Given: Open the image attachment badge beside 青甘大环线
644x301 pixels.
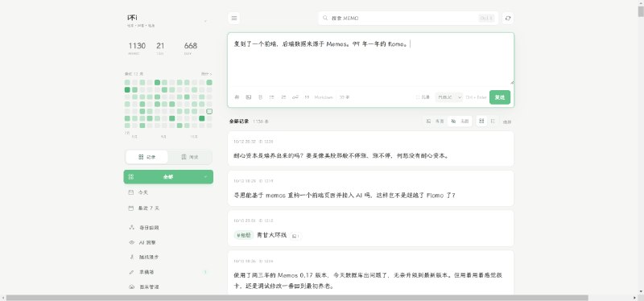Looking at the screenshot, I should tap(295, 236).
